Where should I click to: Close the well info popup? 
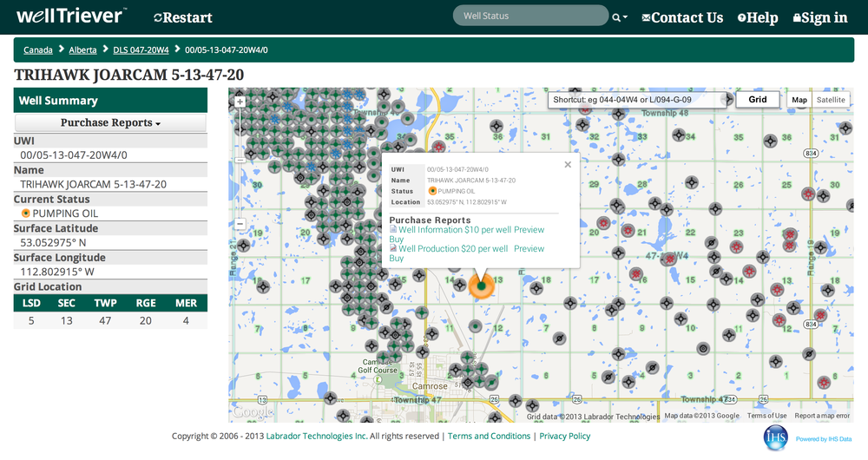pyautogui.click(x=568, y=164)
